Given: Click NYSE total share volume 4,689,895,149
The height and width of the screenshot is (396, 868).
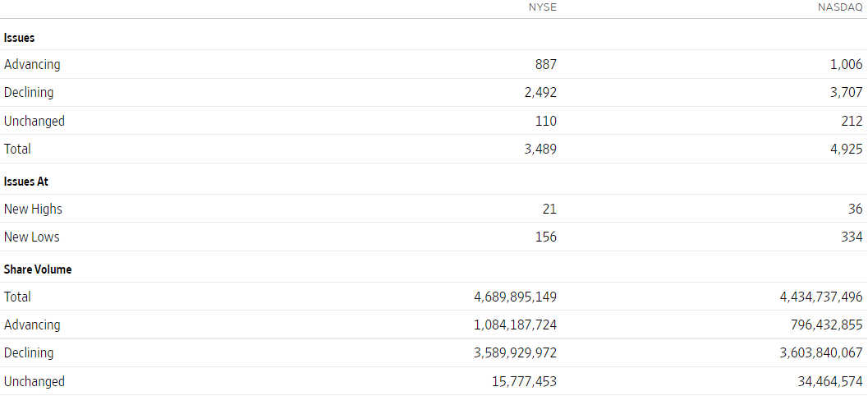Looking at the screenshot, I should pos(516,297).
